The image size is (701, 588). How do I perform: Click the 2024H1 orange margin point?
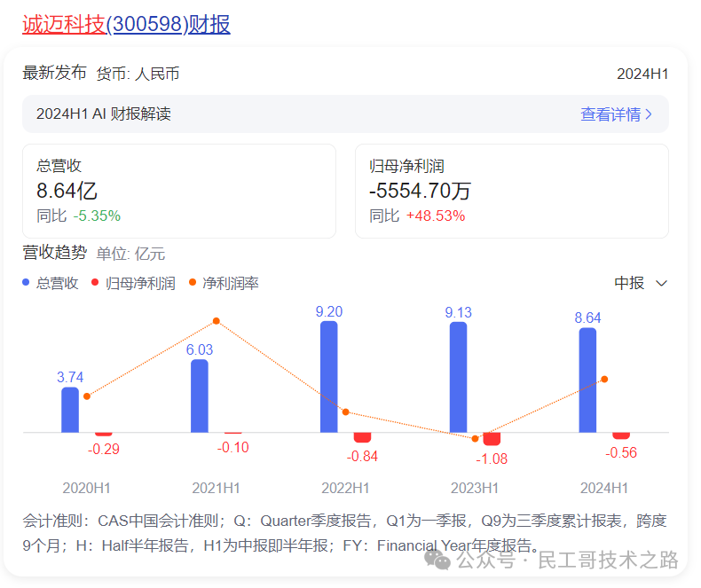(x=604, y=380)
